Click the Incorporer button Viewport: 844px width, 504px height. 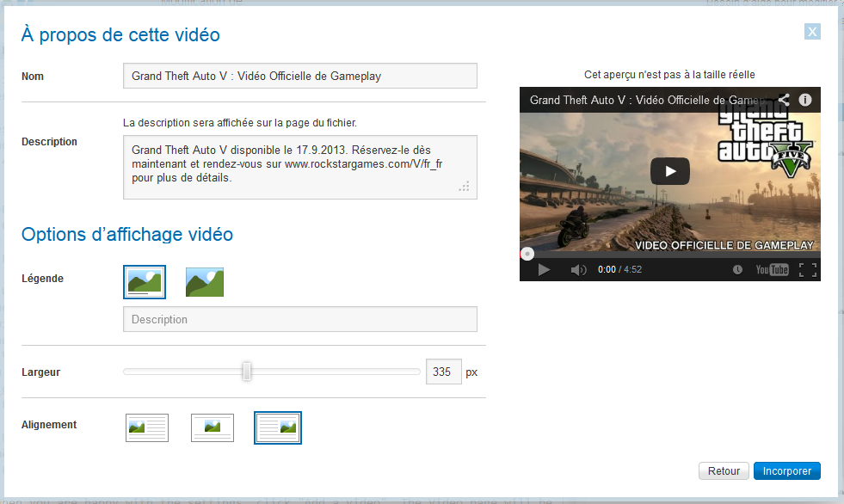click(787, 471)
